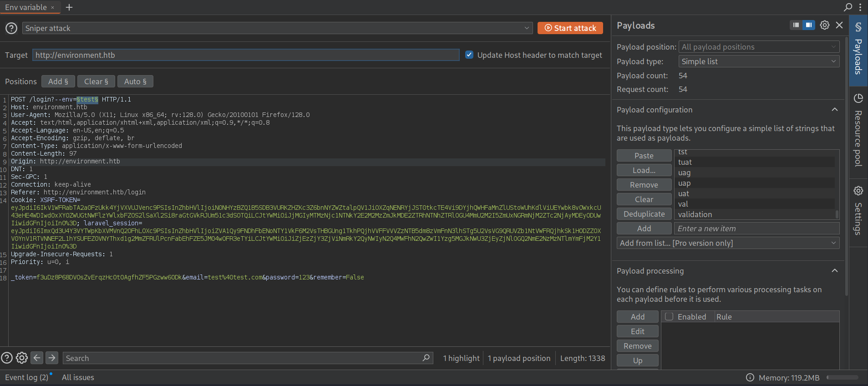Select payload item validation
Image resolution: width=868 pixels, height=386 pixels.
[755, 214]
